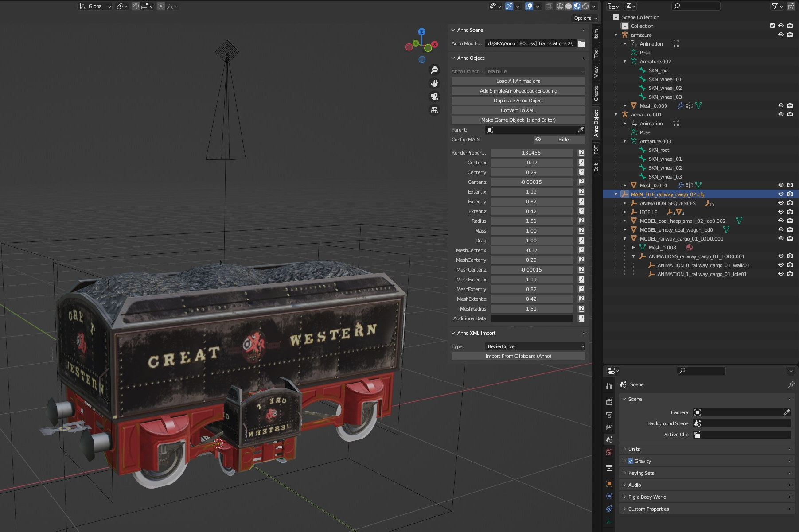Screen dimensions: 799x532
Task: Click Add SimpleAnnoFeedbackEncoding button
Action: click(x=518, y=91)
